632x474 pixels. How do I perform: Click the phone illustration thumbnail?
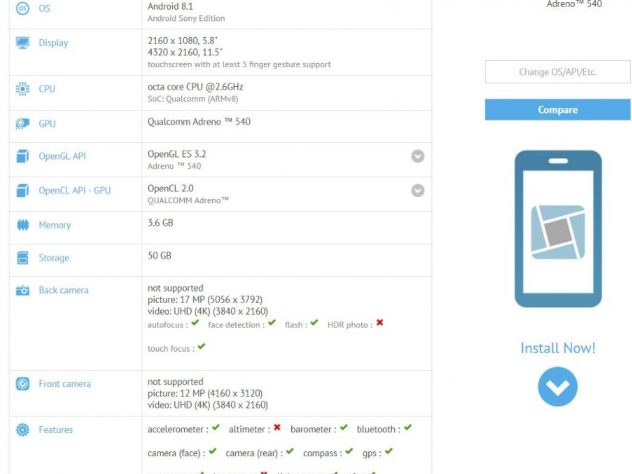click(x=557, y=229)
